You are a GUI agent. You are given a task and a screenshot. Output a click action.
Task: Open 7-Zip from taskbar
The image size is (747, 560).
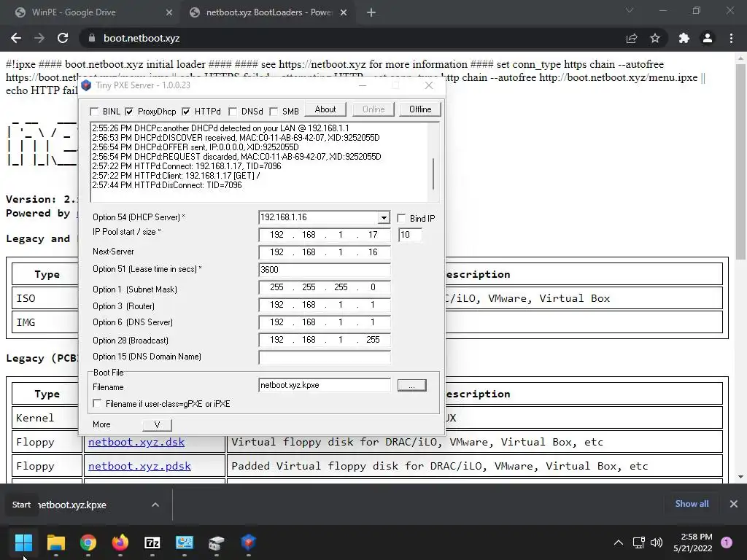coord(152,542)
